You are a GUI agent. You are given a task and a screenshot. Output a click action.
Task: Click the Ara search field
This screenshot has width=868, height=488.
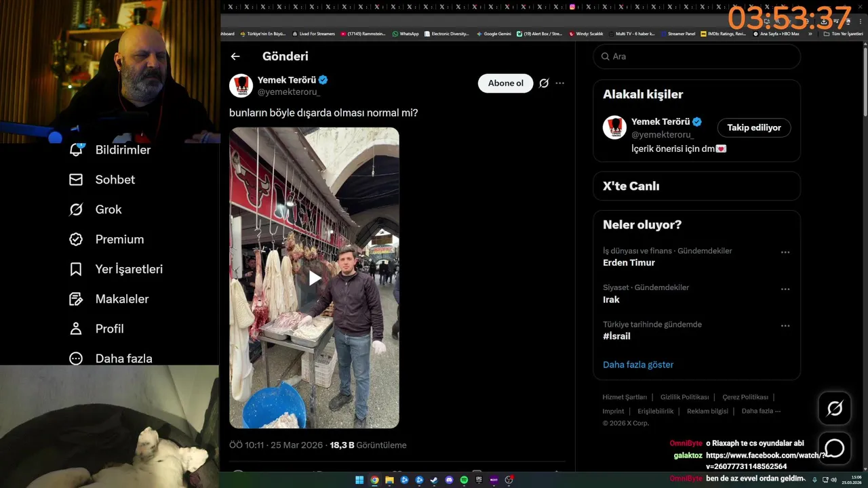[696, 56]
